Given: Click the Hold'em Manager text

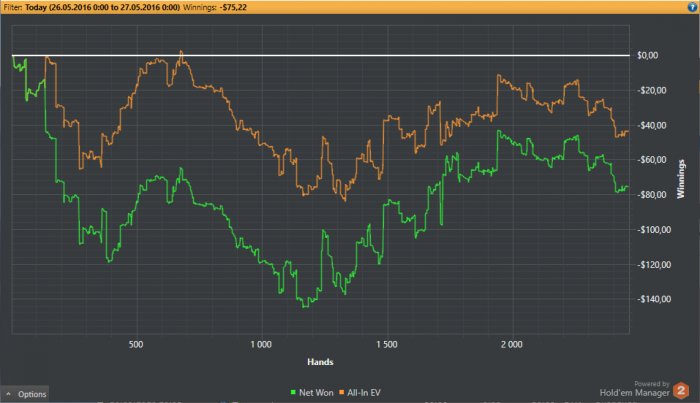Looking at the screenshot, I should click(634, 393).
